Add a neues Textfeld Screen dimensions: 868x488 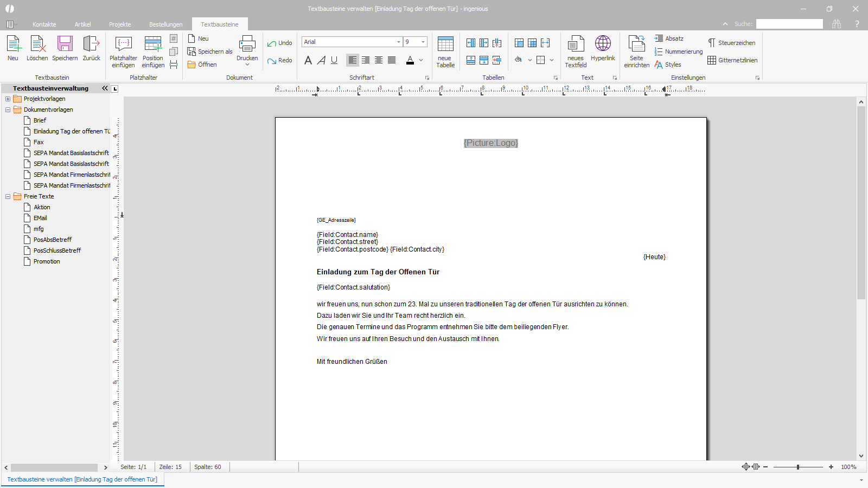point(576,52)
